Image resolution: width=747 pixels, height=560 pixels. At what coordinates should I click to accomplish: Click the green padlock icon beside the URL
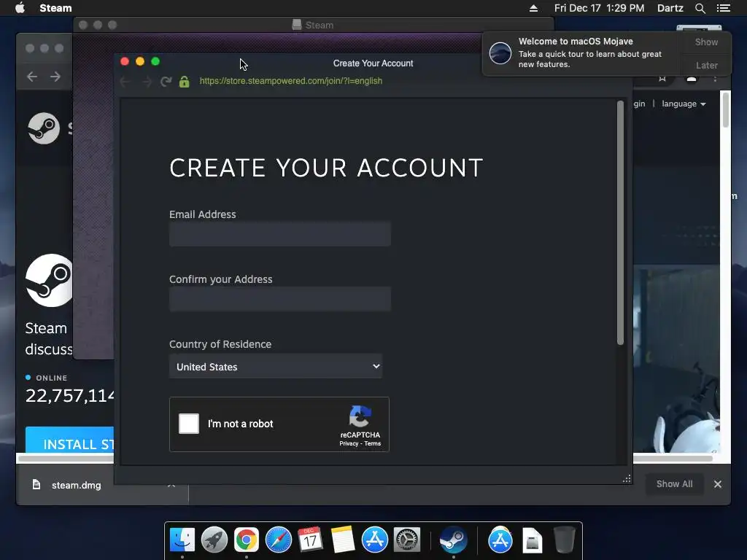pyautogui.click(x=185, y=82)
